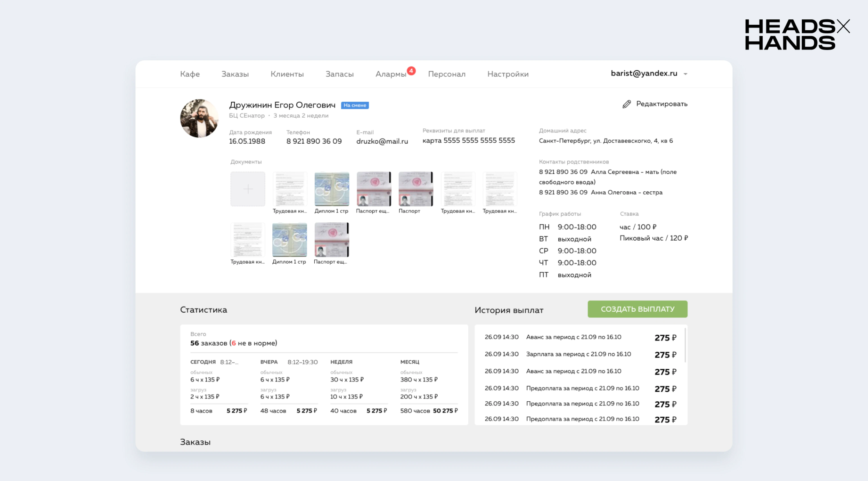Switch to the Персонал tab
Image resolution: width=868 pixels, height=481 pixels.
pos(446,74)
